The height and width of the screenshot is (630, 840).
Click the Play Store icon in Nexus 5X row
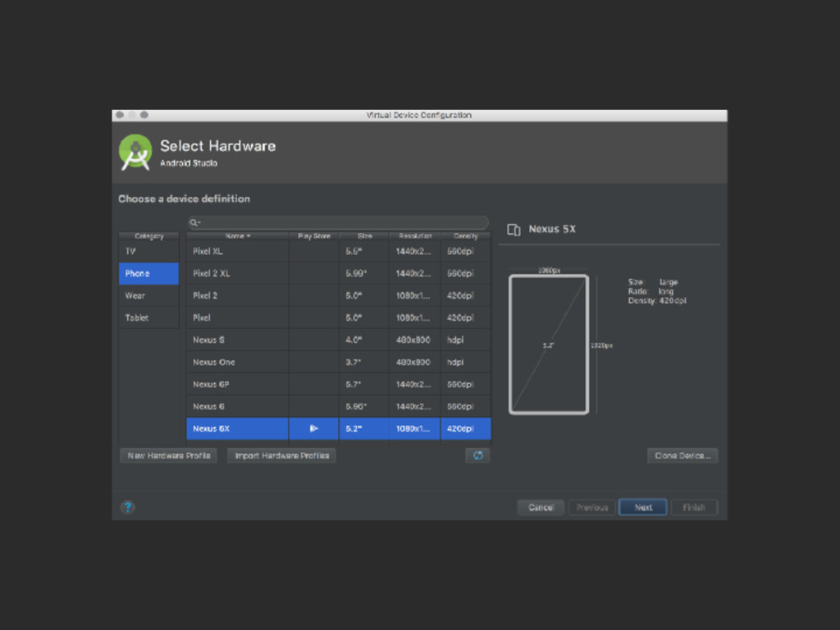click(x=314, y=428)
